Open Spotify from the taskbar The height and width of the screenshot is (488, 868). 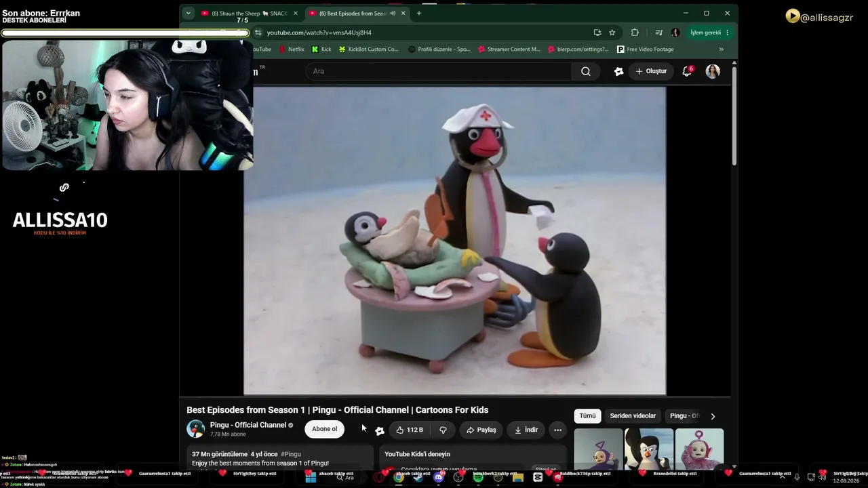(x=478, y=477)
